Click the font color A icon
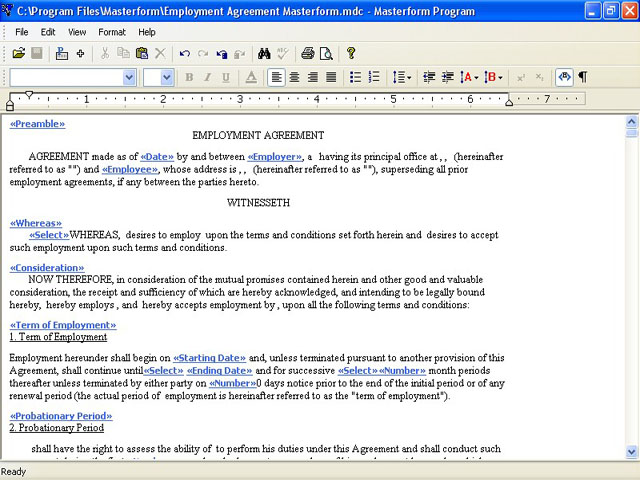 tap(251, 77)
